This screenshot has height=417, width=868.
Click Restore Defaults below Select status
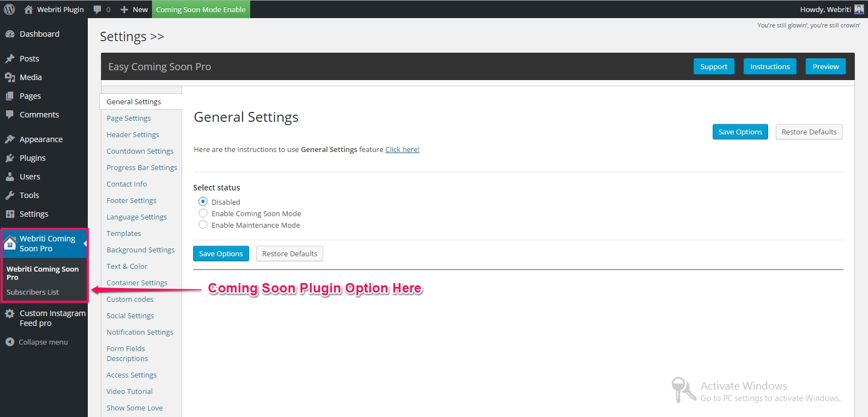290,253
